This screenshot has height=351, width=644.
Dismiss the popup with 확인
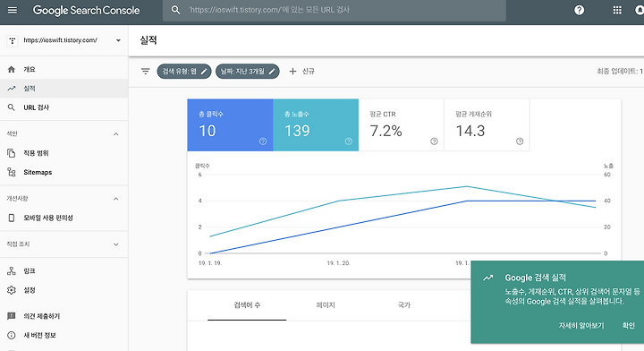click(x=629, y=326)
